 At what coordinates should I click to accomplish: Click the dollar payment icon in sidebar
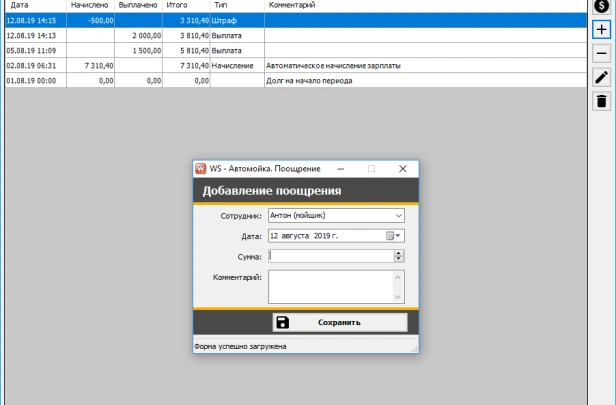(601, 6)
